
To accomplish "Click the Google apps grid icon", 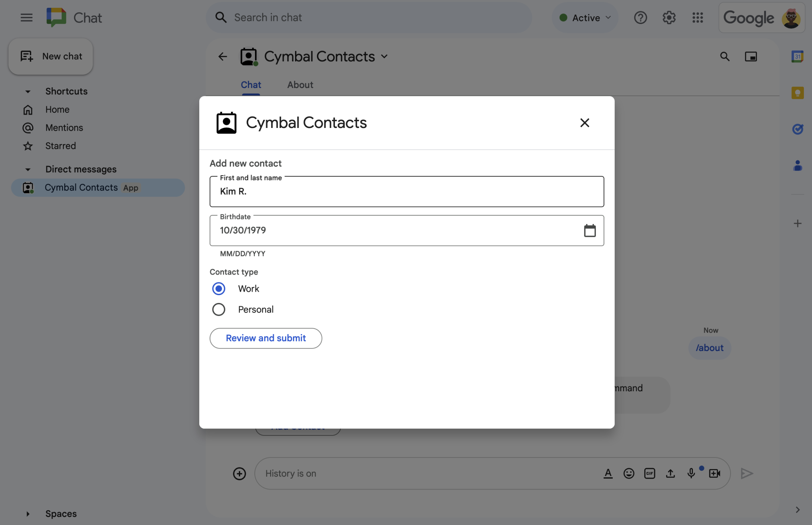I will click(697, 17).
